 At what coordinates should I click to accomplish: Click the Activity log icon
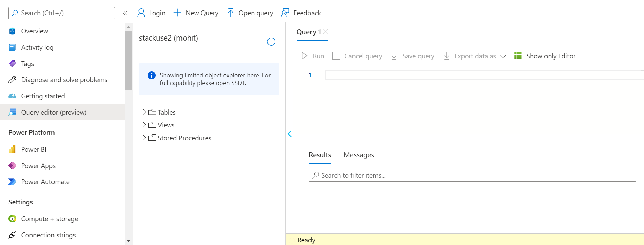pos(13,47)
